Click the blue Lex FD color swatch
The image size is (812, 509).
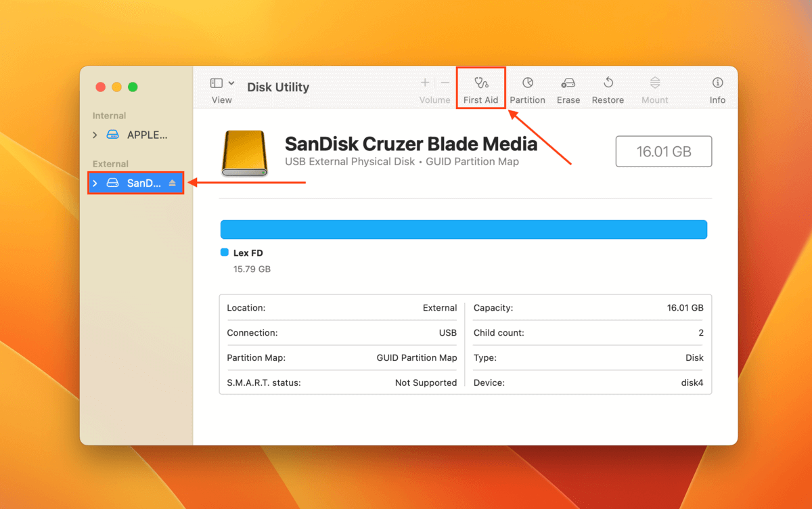point(225,252)
